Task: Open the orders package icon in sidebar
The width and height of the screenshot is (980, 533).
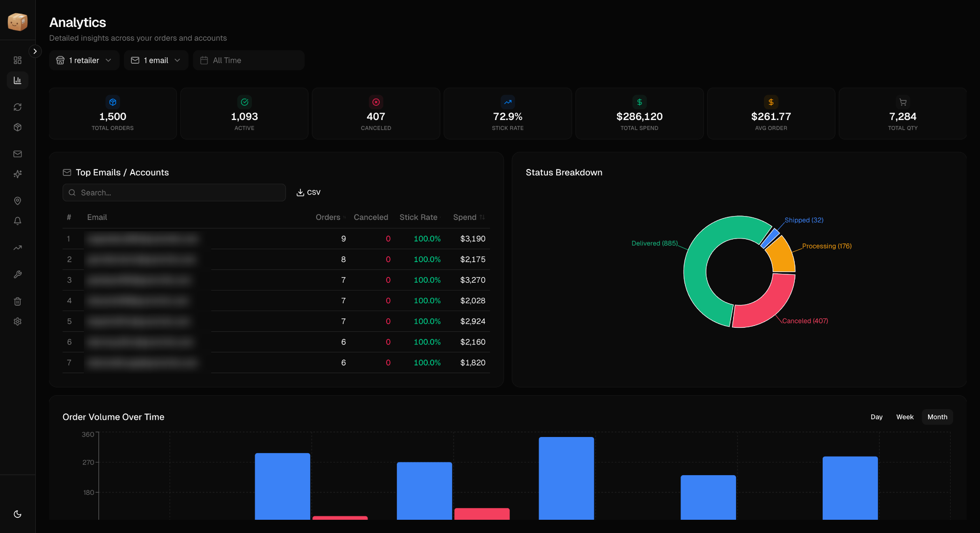Action: tap(18, 127)
